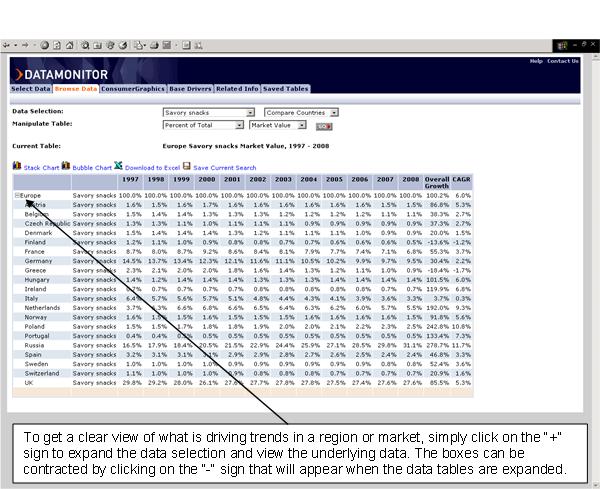Click the floppy disk save icon
Screen dimensions: 600x489
tap(187, 166)
